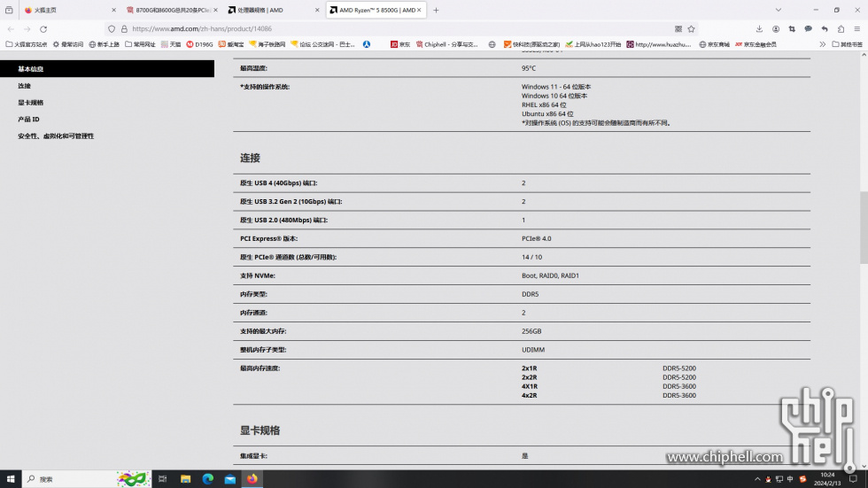868x488 pixels.
Task: Go forward to next page
Action: pyautogui.click(x=27, y=28)
